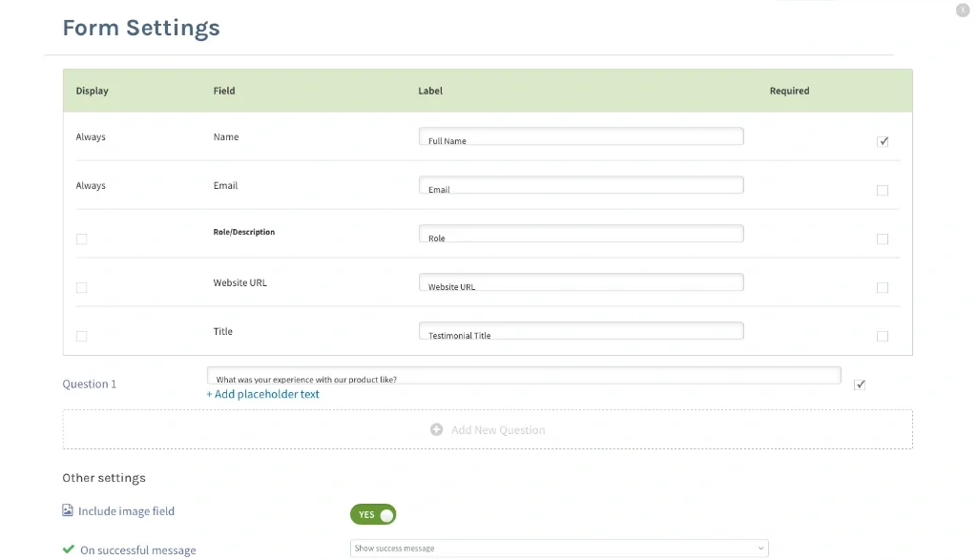Toggle off the Include image field switch
Viewport: 977px width, 560px height.
click(373, 515)
